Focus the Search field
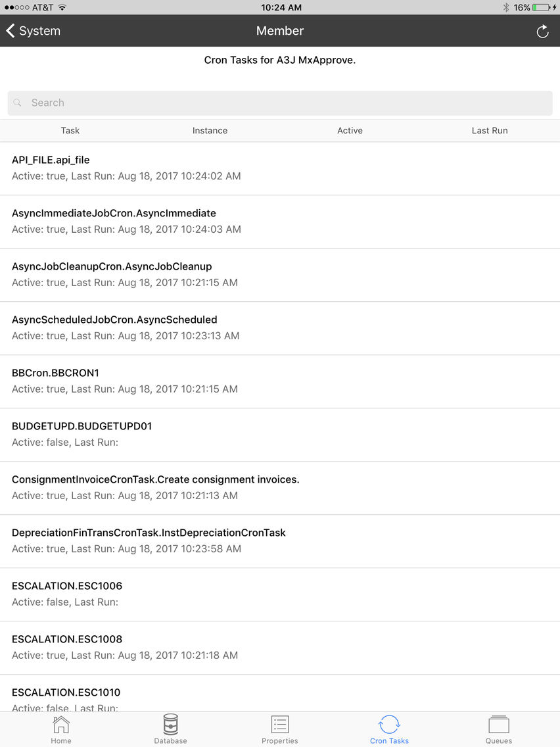Viewport: 560px width, 747px height. point(280,103)
